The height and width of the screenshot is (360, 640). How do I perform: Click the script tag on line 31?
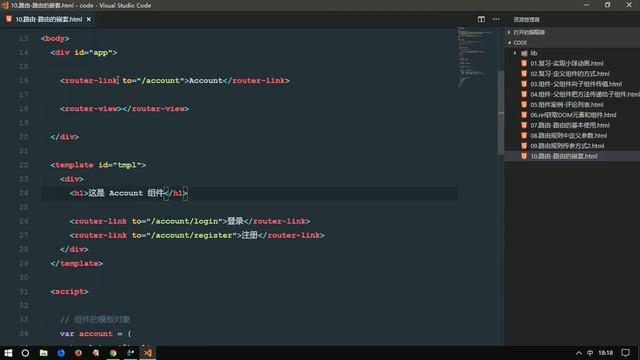pyautogui.click(x=69, y=291)
